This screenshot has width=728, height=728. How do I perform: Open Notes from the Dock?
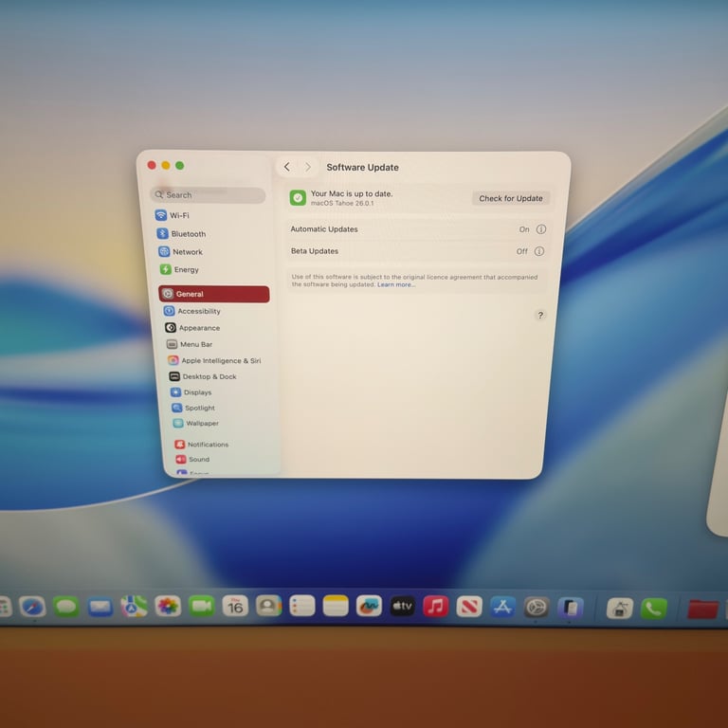pyautogui.click(x=336, y=606)
